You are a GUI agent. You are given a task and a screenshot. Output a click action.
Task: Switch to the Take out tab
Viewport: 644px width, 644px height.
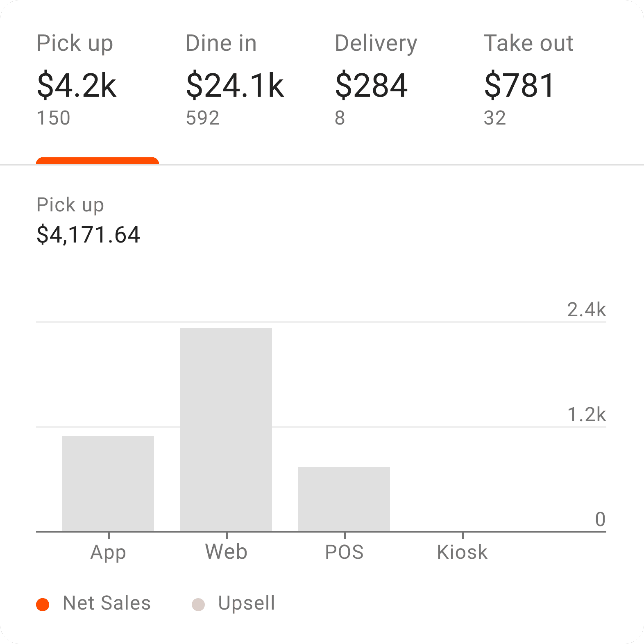528,80
